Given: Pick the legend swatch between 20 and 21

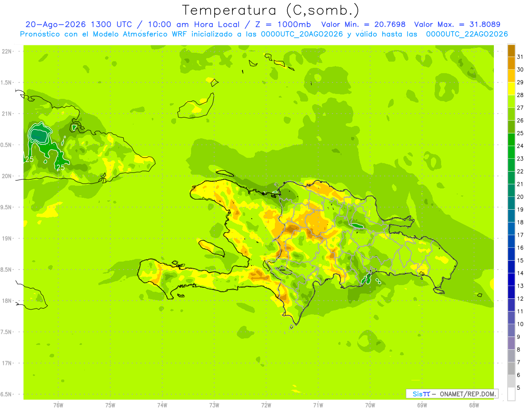Looking at the screenshot, I should [x=511, y=190].
